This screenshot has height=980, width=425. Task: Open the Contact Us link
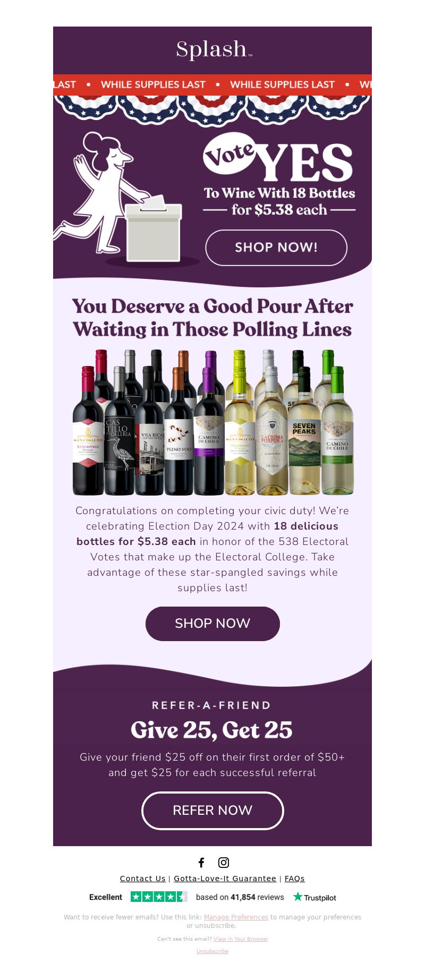pyautogui.click(x=143, y=879)
